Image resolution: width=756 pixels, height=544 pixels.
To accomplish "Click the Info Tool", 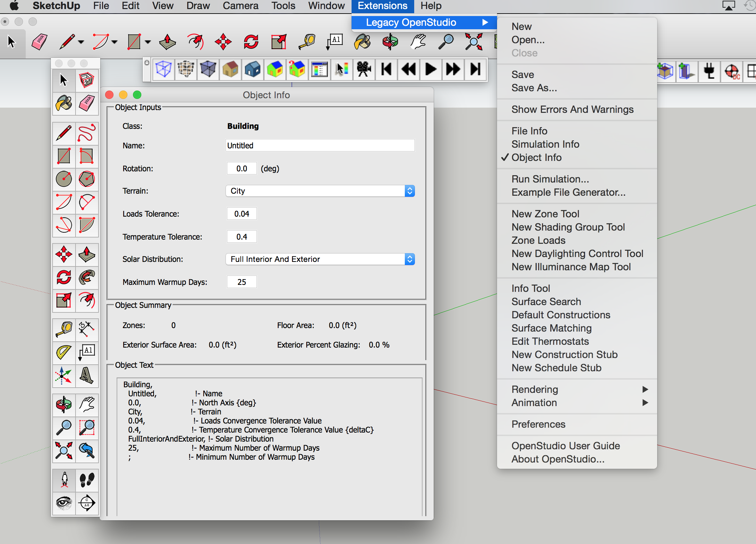I will pyautogui.click(x=530, y=287).
